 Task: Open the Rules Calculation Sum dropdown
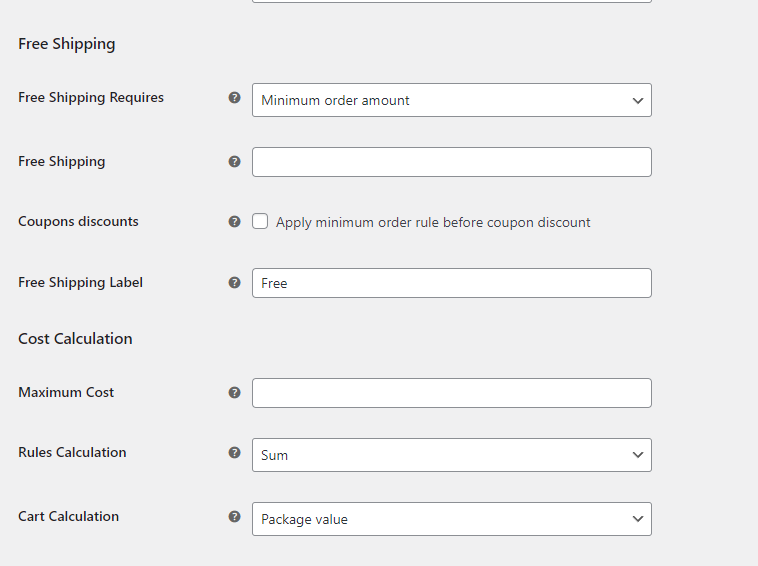452,455
